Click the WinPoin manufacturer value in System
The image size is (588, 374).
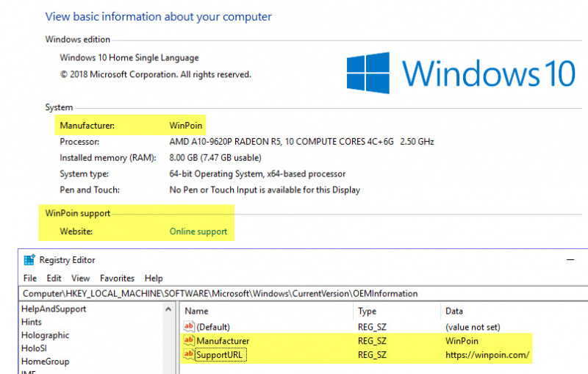click(186, 126)
